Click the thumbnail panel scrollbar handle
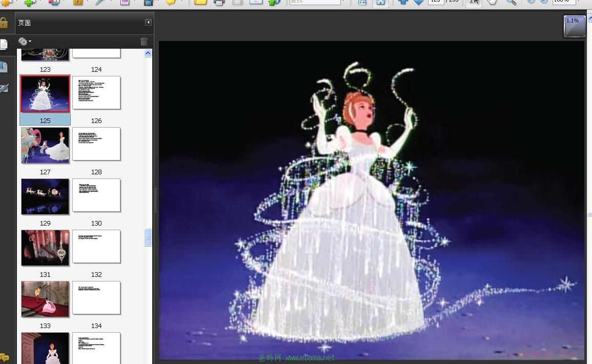This screenshot has height=364, width=592. [148, 237]
